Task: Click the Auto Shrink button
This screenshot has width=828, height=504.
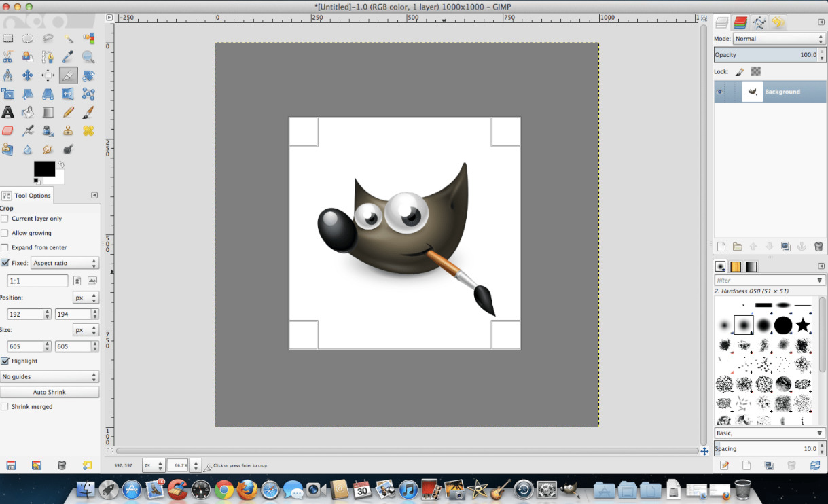Action: [50, 392]
